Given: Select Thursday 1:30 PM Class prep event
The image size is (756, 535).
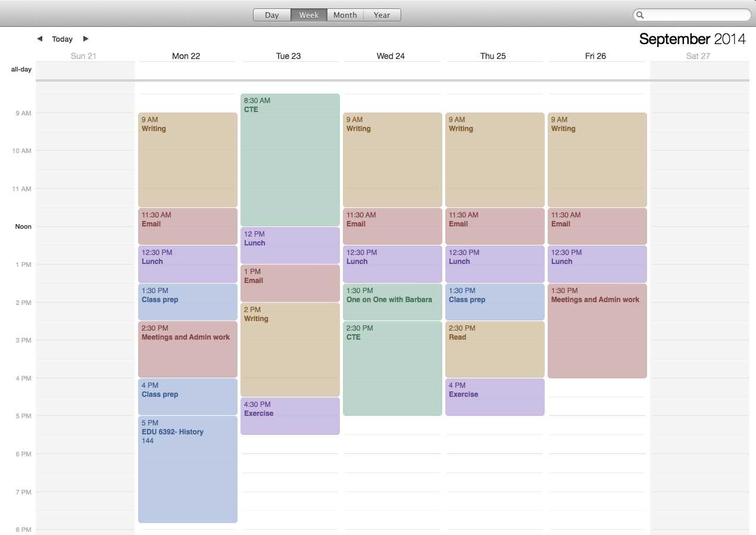Looking at the screenshot, I should pyautogui.click(x=495, y=302).
